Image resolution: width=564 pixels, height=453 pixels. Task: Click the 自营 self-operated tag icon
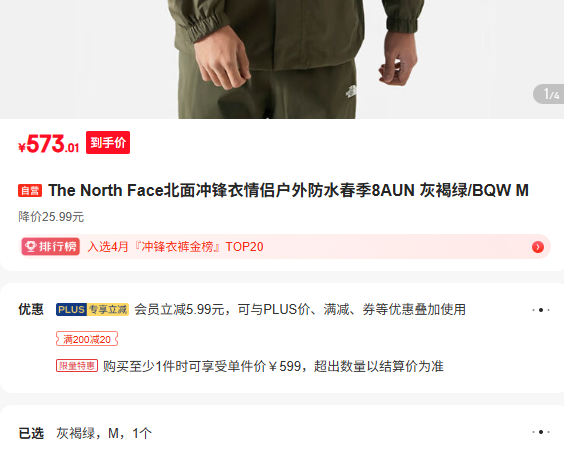pyautogui.click(x=30, y=190)
